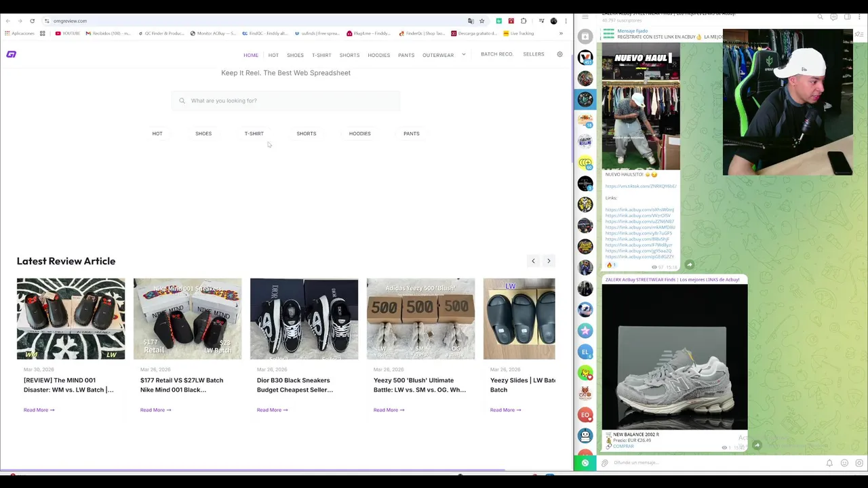
Task: Toggle Telegram chat side panel icon
Action: click(847, 16)
